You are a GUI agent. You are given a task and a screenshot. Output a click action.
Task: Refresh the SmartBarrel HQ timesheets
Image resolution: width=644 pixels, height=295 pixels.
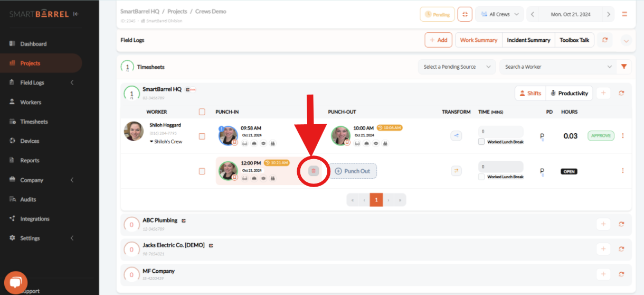pyautogui.click(x=621, y=93)
